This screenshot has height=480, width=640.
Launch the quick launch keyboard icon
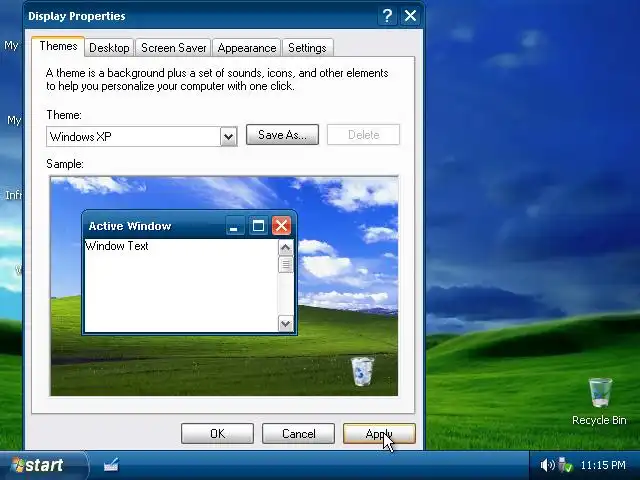pyautogui.click(x=111, y=464)
